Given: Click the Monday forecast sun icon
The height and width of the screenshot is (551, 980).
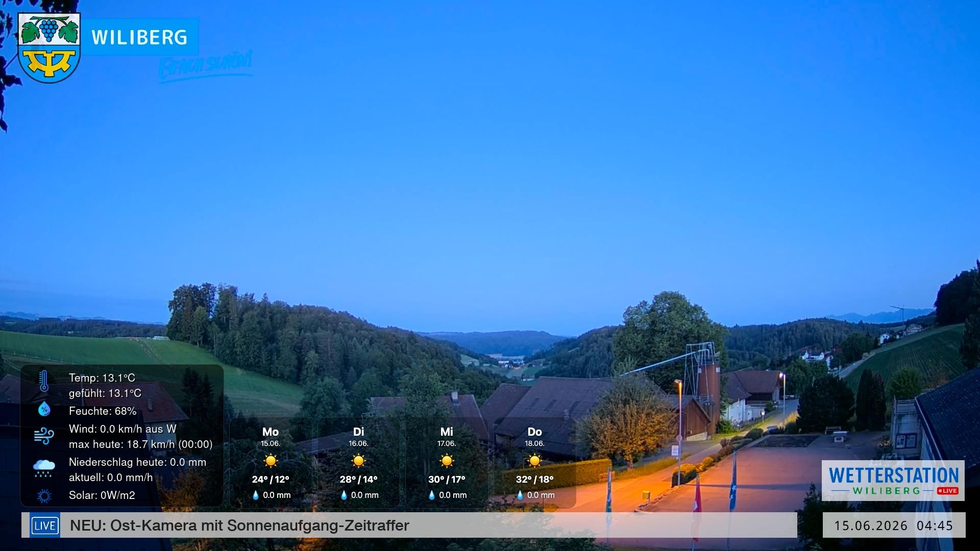Looking at the screenshot, I should coord(271,461).
